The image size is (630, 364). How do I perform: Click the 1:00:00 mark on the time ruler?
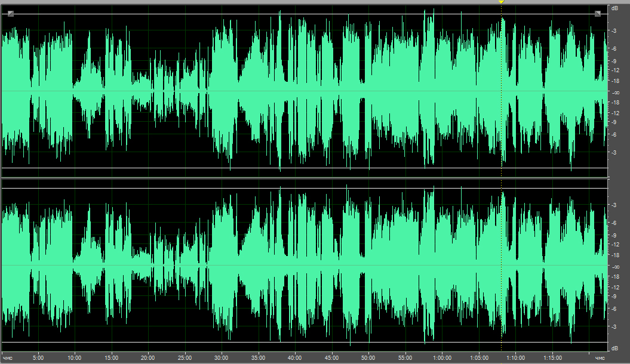click(442, 357)
